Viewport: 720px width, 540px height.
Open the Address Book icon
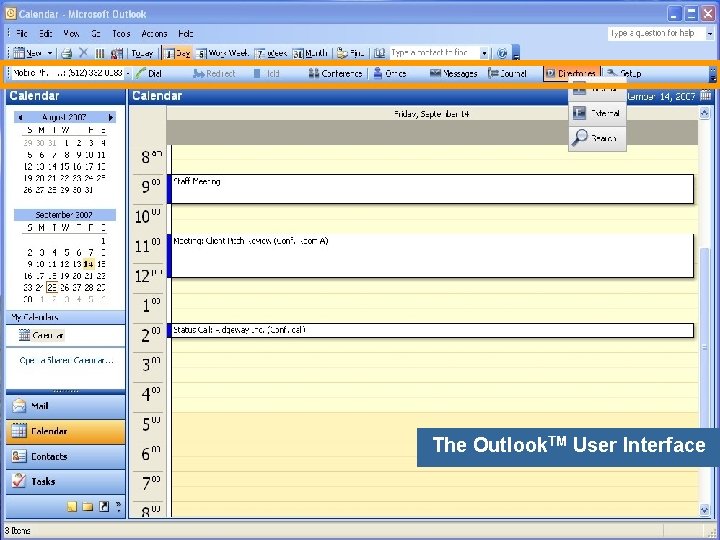379,53
